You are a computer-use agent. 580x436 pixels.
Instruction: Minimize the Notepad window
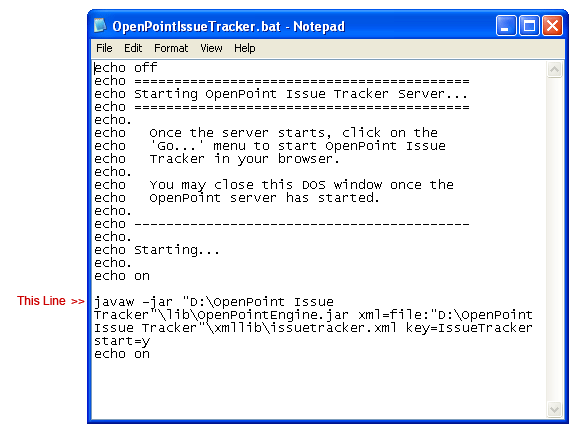pyautogui.click(x=506, y=26)
